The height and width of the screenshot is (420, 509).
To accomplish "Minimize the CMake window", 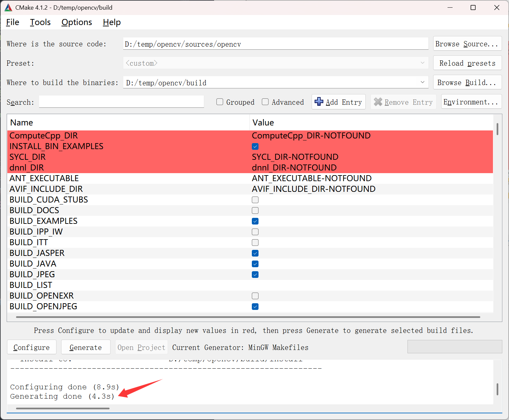I will [x=450, y=7].
